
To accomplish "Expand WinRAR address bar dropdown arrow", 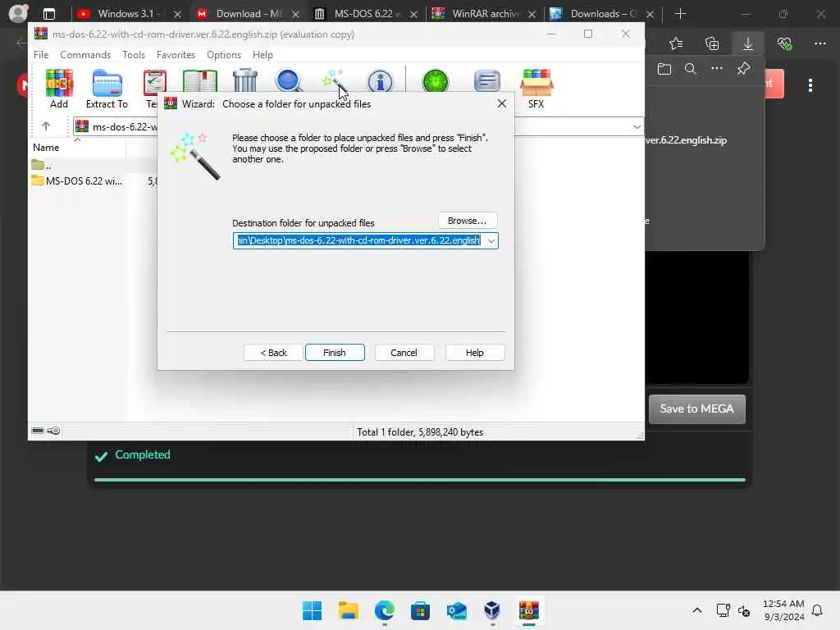I will point(637,127).
